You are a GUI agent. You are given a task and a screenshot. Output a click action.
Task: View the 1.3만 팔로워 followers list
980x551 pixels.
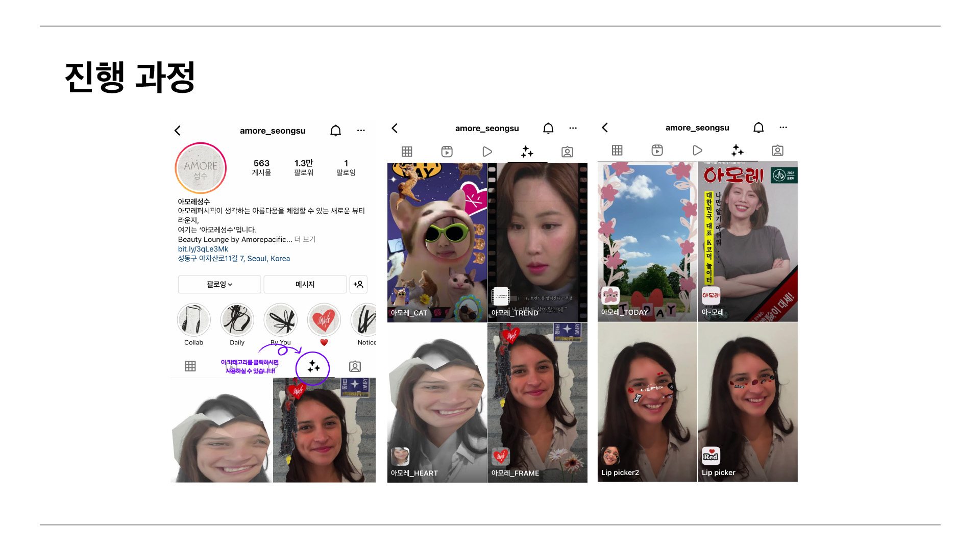304,167
